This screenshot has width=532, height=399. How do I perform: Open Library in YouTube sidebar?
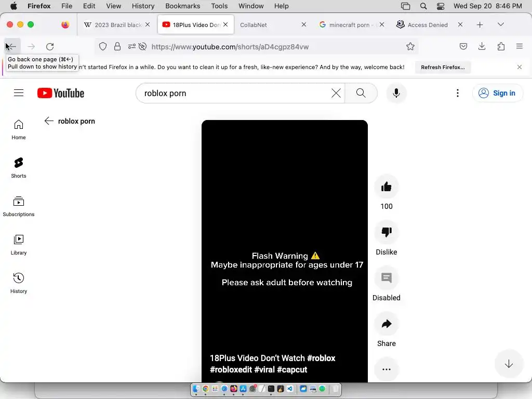pos(19,245)
